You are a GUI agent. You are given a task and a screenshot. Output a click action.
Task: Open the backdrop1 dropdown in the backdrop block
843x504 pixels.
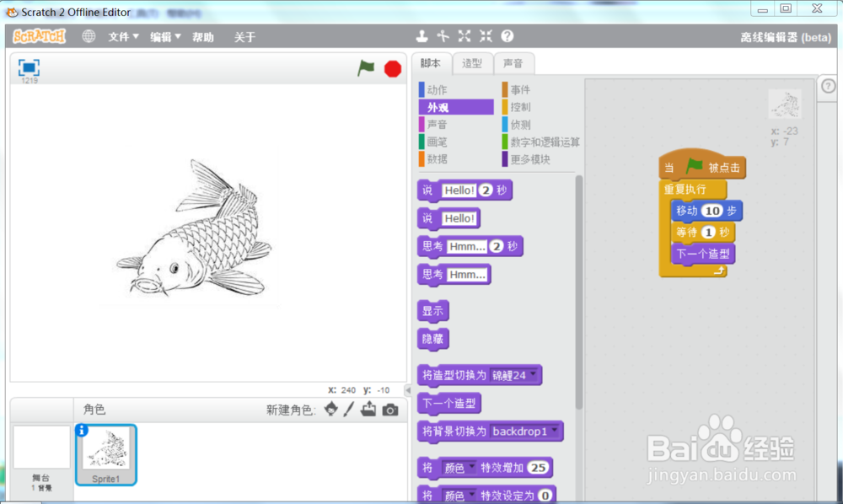555,431
